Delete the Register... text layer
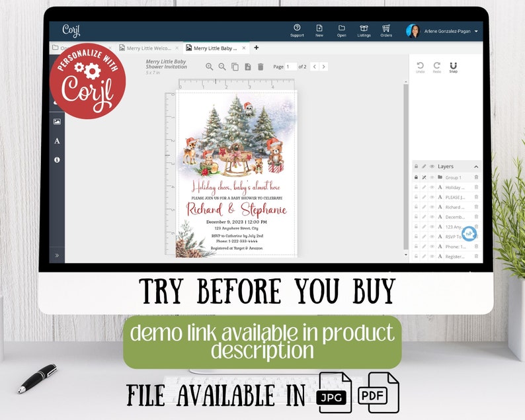525x420 pixels. click(476, 256)
